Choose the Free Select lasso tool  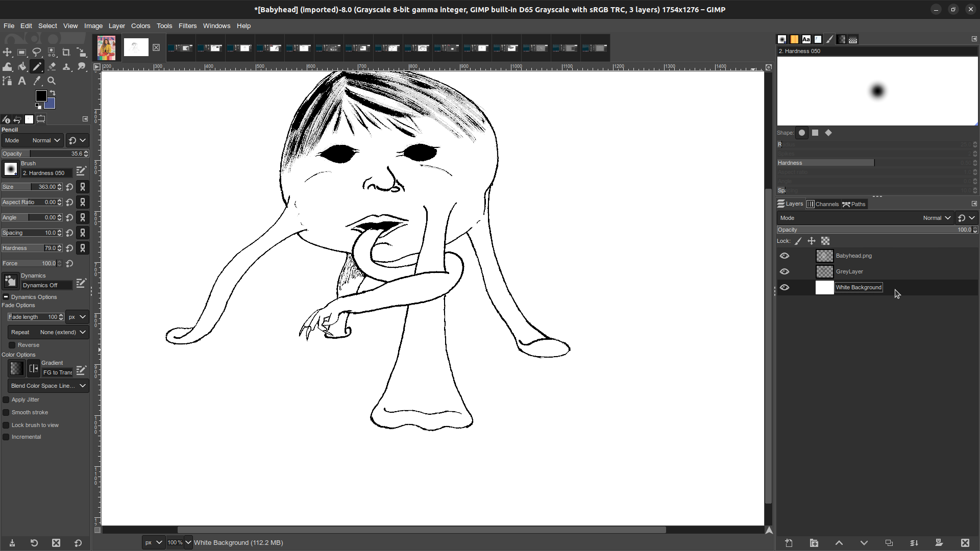[37, 52]
